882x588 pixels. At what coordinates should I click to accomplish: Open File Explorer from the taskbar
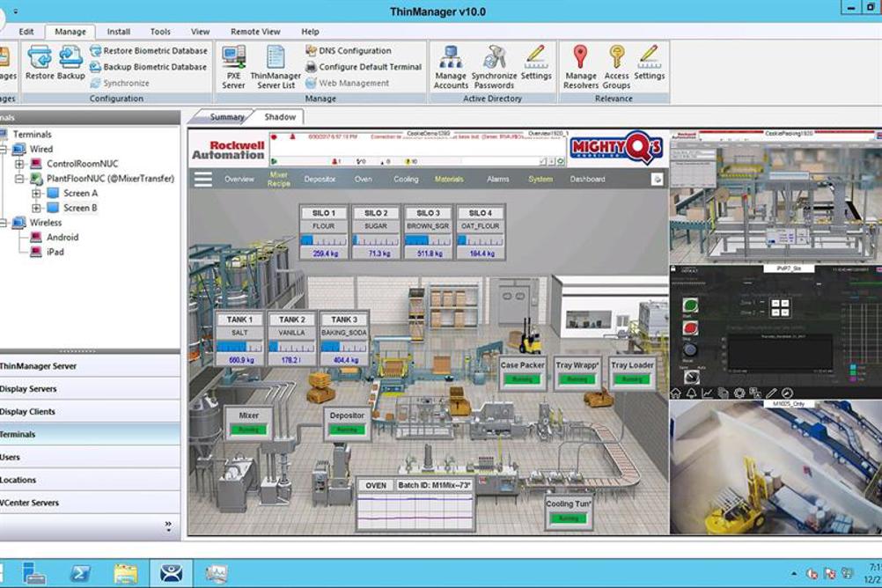tap(126, 573)
